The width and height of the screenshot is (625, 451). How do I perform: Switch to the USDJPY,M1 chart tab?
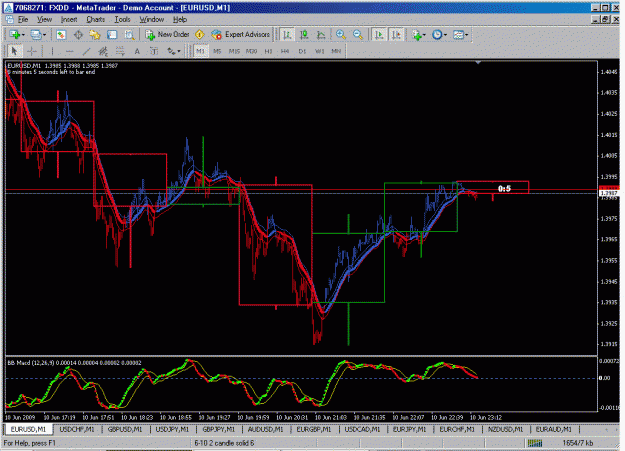[x=172, y=429]
